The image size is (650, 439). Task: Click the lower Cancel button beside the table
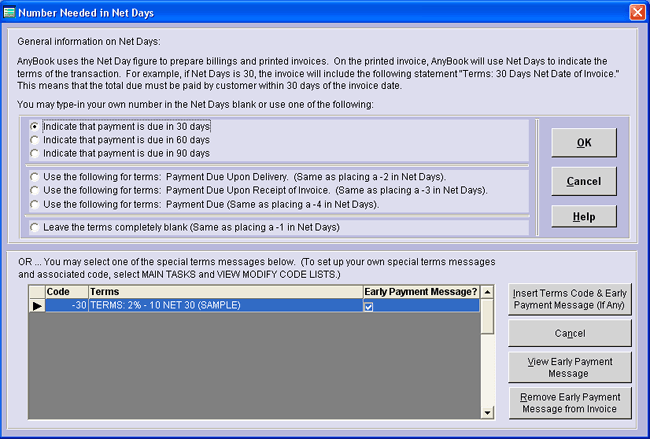(569, 332)
